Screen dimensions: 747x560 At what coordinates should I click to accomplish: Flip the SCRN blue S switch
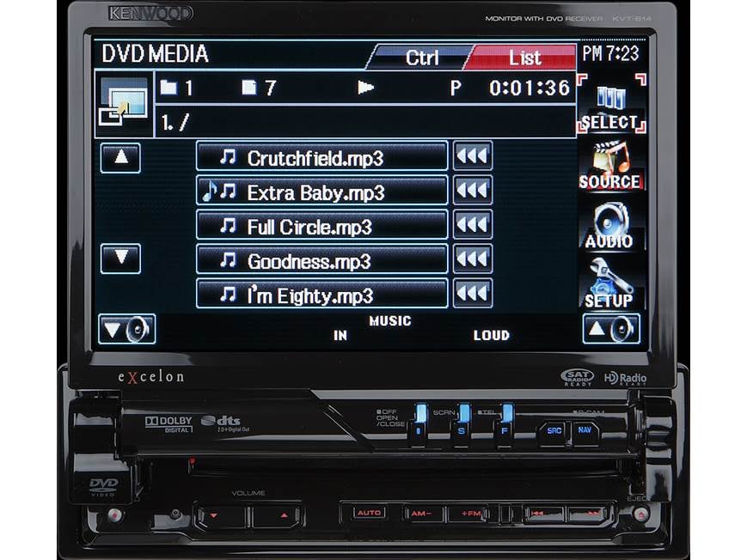point(462,425)
